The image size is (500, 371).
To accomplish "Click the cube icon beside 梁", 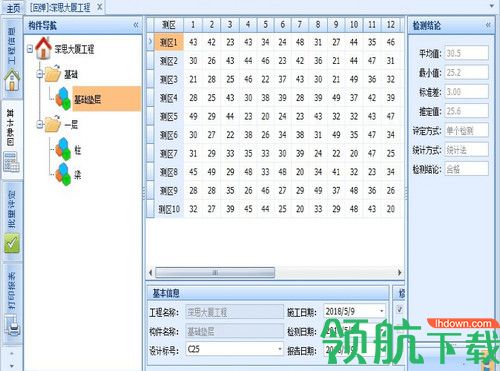I will pos(63,174).
